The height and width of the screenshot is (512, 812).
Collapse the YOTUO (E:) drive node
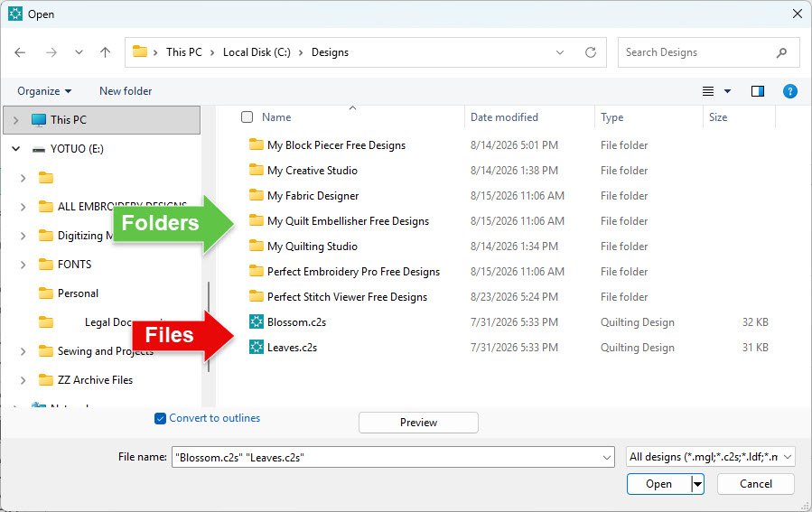click(16, 149)
